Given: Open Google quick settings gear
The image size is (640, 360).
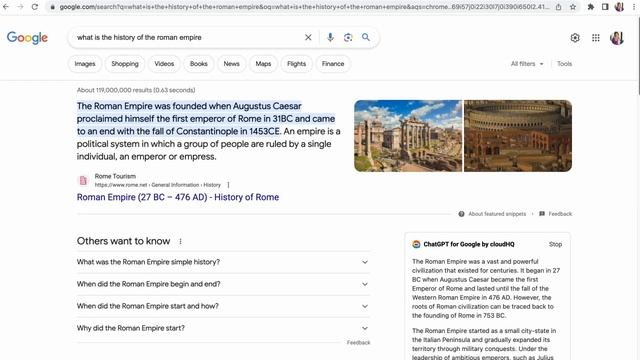Looking at the screenshot, I should tap(575, 38).
